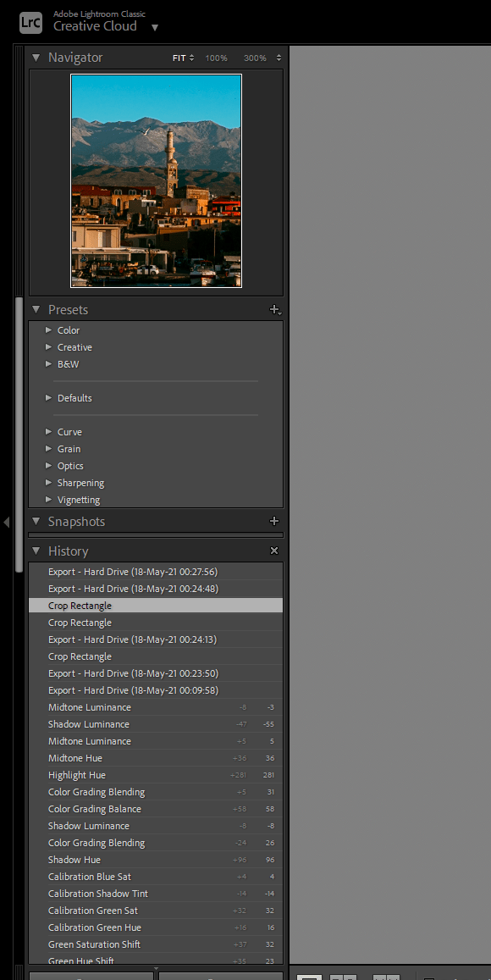Select the Shadow Hue history step
Image resolution: width=491 pixels, height=980 pixels.
156,860
